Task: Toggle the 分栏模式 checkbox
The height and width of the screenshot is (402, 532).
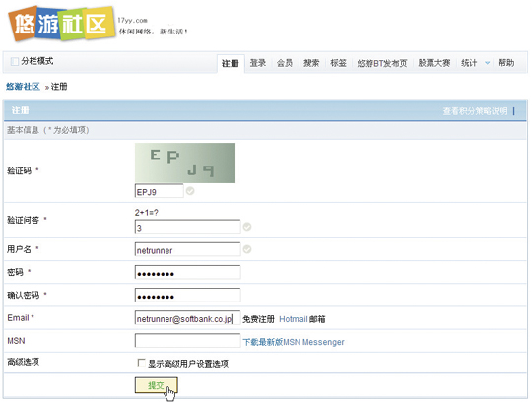Action: click(x=14, y=61)
